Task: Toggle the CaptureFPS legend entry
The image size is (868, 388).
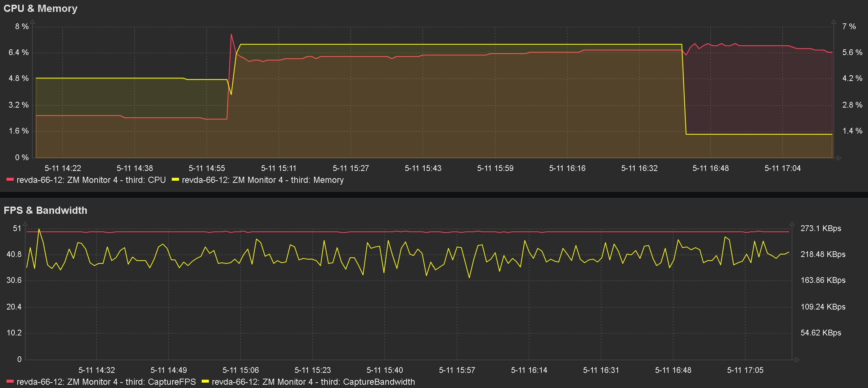Action: click(101, 382)
